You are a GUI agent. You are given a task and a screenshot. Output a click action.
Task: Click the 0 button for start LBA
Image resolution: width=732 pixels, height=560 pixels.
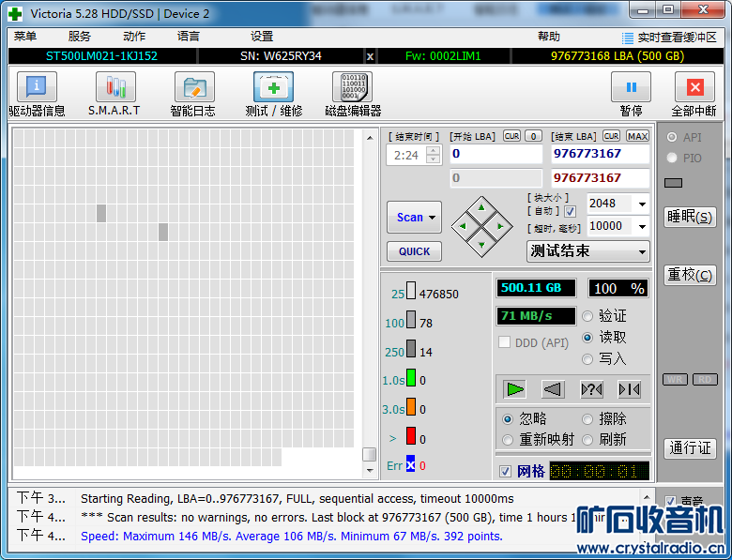coord(534,136)
